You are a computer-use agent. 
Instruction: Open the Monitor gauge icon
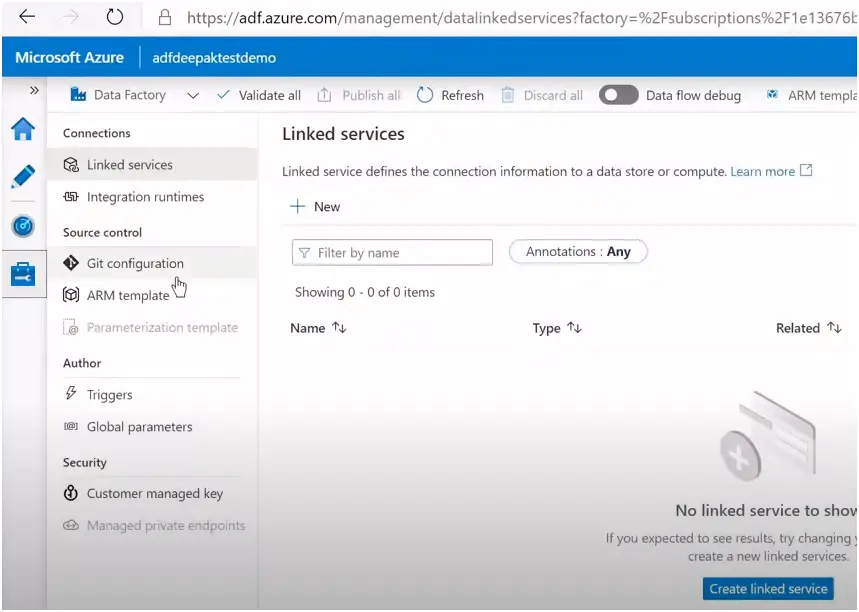click(23, 226)
